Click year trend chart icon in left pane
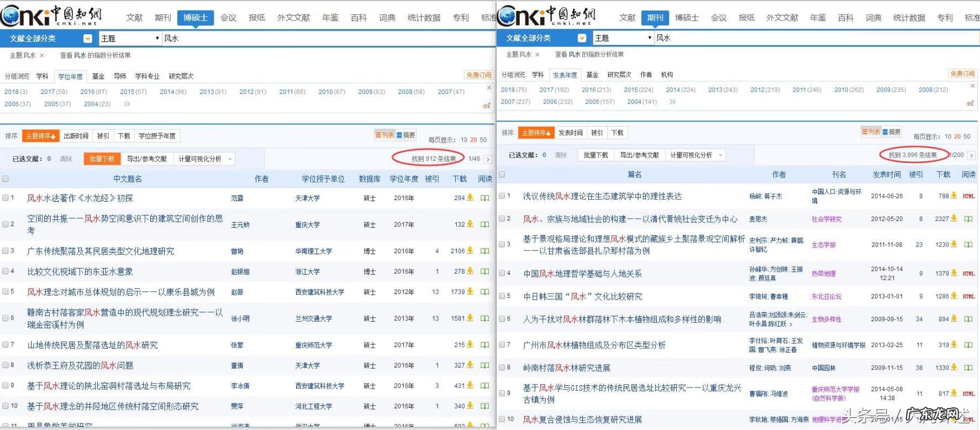The height and width of the screenshot is (430, 980). (487, 105)
